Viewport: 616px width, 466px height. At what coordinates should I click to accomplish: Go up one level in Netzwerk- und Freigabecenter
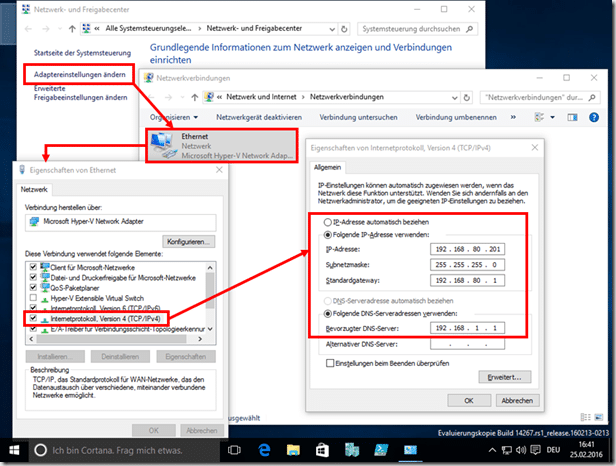click(72, 29)
